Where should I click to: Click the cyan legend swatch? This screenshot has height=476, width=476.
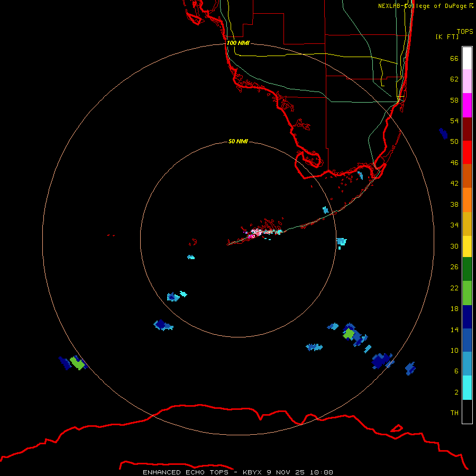[x=467, y=388]
